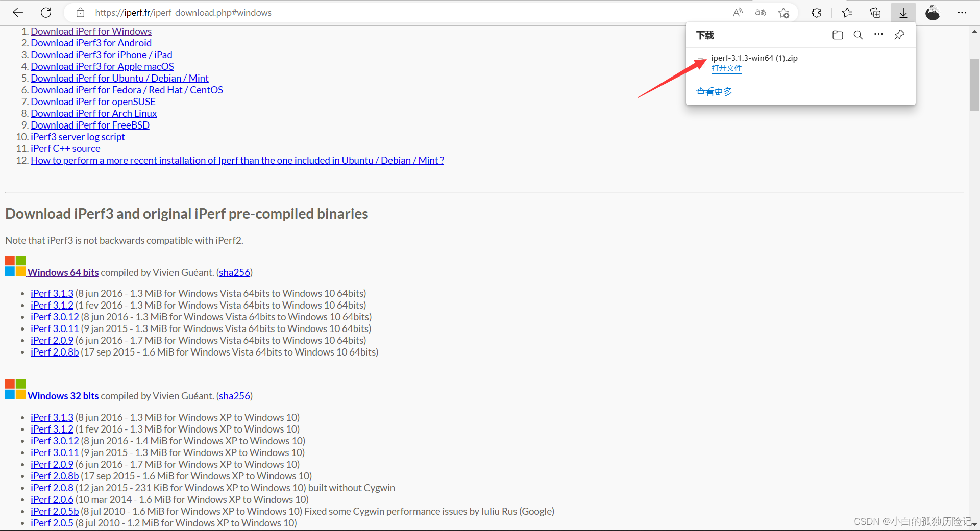Image resolution: width=980 pixels, height=531 pixels.
Task: Download iPerf 2.0.9 for Windows XP
Action: [52, 464]
